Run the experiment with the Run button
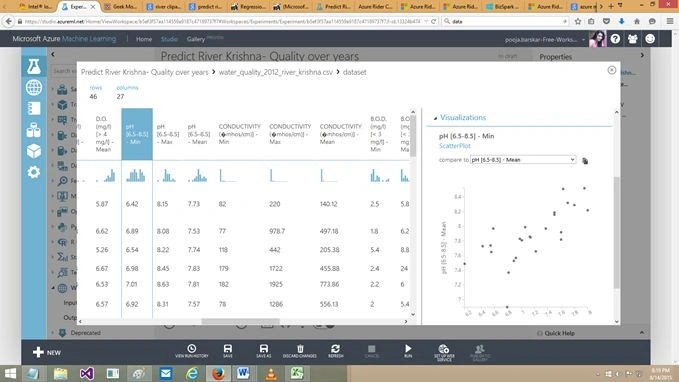The width and height of the screenshot is (679, 382). (408, 351)
